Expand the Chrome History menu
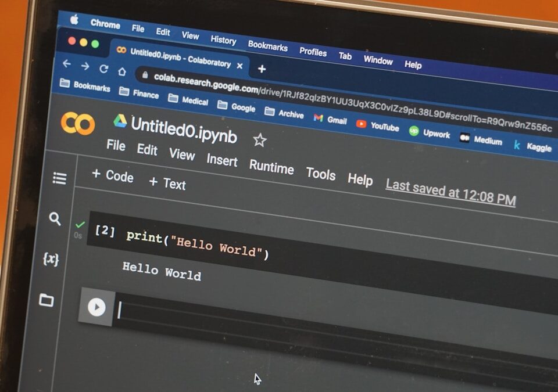The height and width of the screenshot is (392, 558). 223,40
